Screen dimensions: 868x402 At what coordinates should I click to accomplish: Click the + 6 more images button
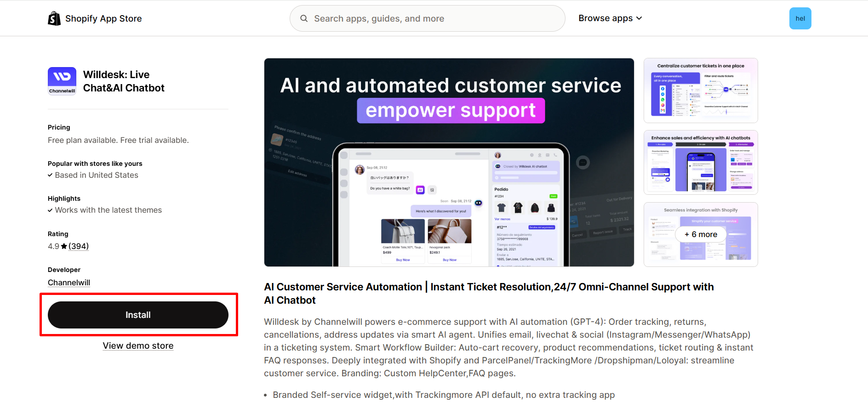[701, 234]
